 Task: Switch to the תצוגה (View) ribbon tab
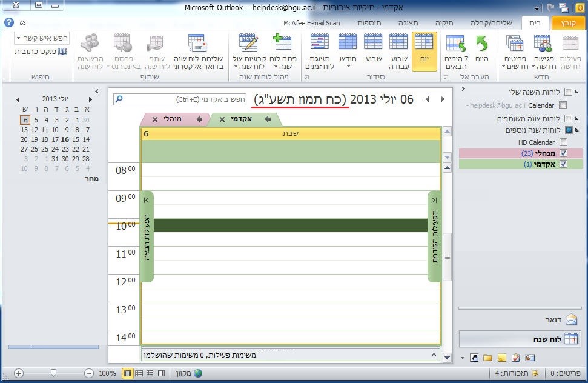(408, 23)
